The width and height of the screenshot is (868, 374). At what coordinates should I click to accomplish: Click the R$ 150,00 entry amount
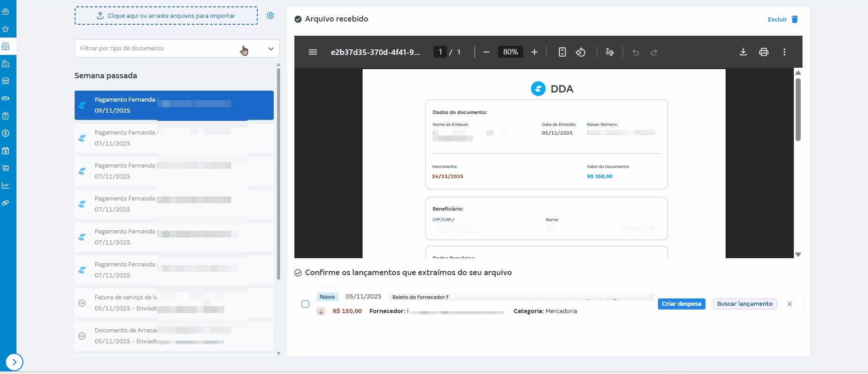[347, 311]
